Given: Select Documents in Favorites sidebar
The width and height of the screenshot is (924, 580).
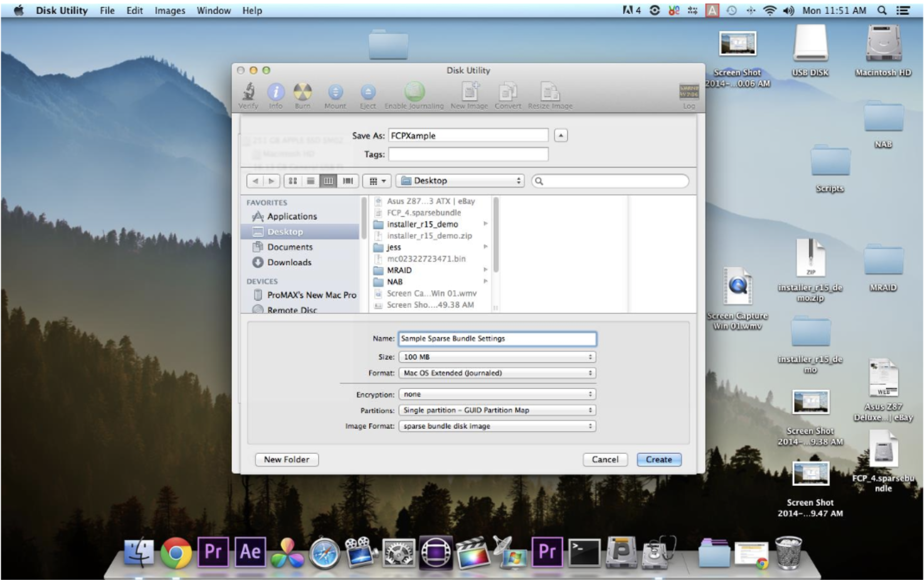Looking at the screenshot, I should (x=300, y=247).
